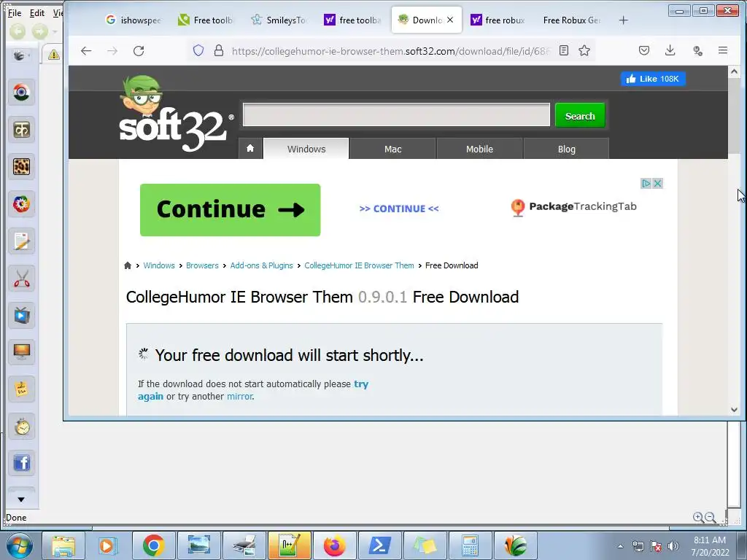Viewport: 747px width, 560px height.
Task: Zoom in using background window magnifier
Action: 698,518
